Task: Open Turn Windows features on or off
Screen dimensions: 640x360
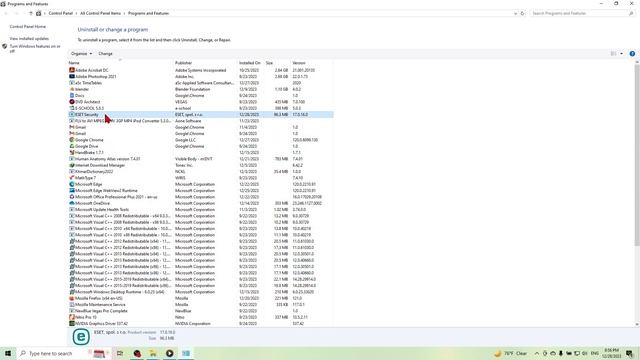Action: 35,49
